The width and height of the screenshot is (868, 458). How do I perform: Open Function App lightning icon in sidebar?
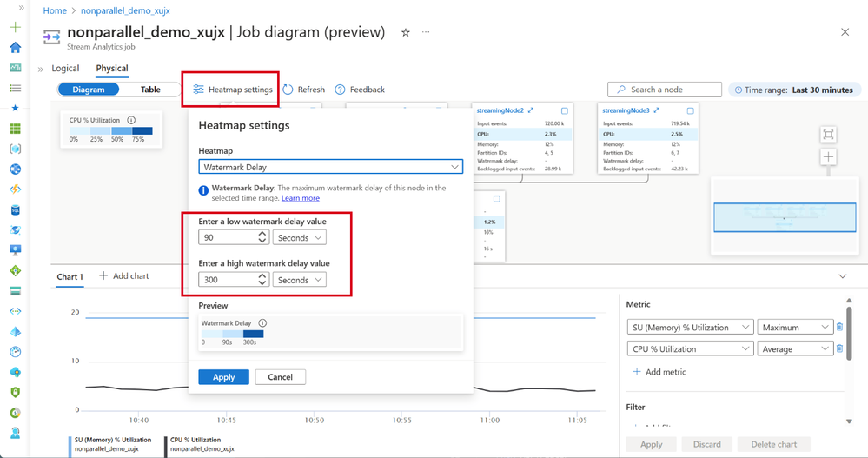pos(16,189)
